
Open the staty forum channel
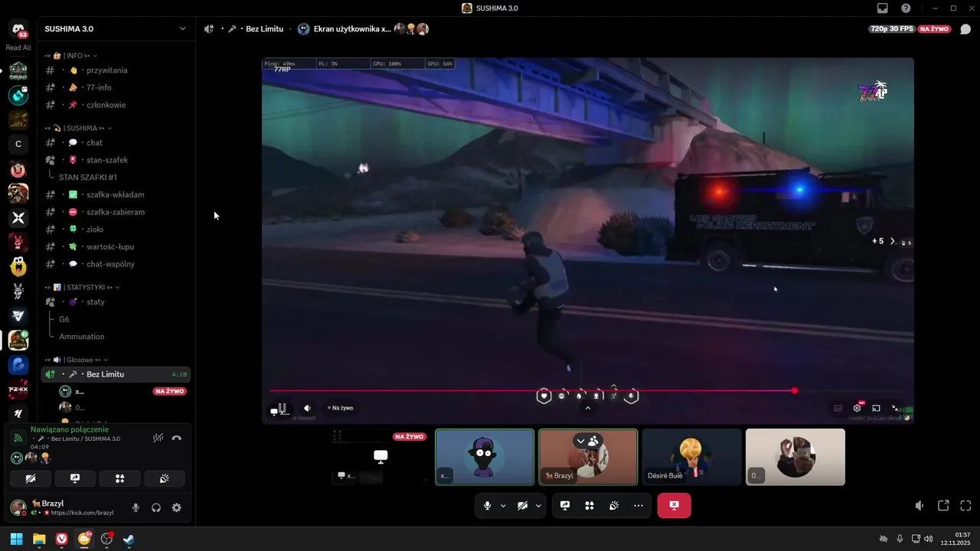coord(116,302)
